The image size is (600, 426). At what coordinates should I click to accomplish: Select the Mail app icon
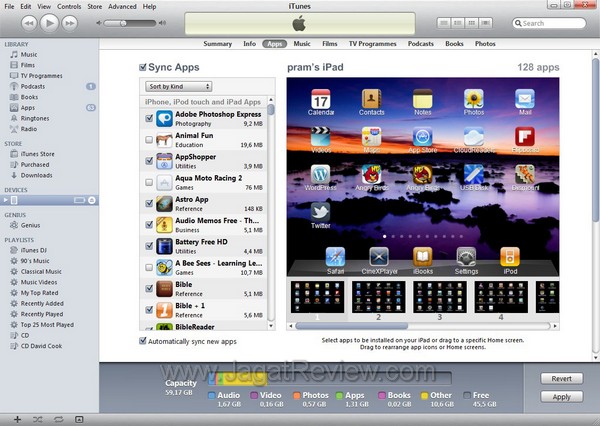click(525, 99)
